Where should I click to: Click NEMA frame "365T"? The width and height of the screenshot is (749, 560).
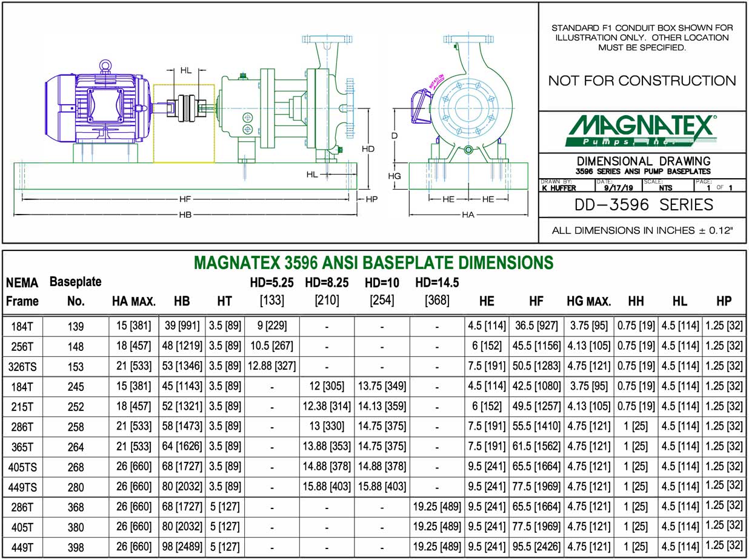pyautogui.click(x=23, y=447)
